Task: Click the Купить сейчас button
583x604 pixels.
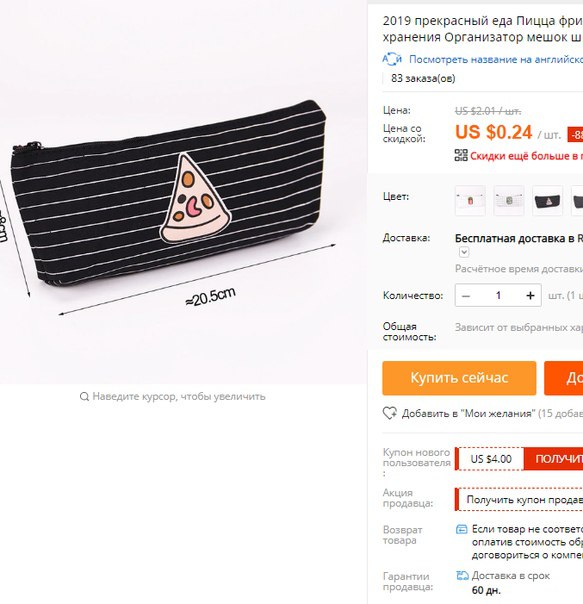Action: coord(459,378)
